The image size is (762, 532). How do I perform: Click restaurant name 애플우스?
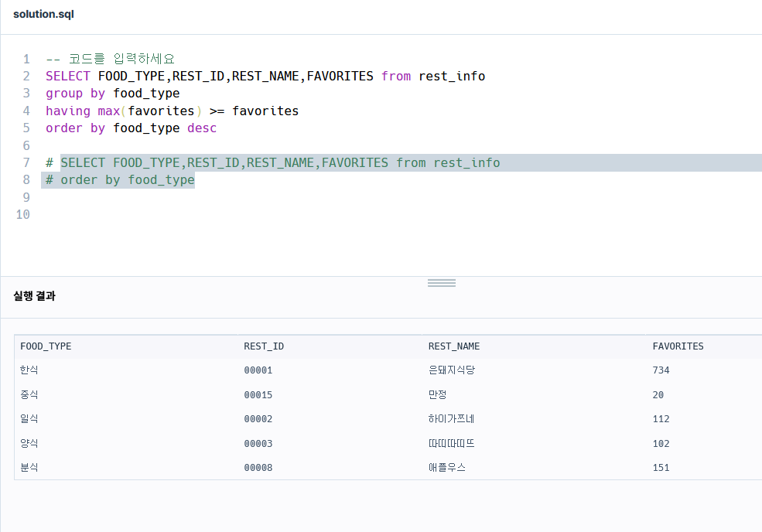tap(447, 467)
